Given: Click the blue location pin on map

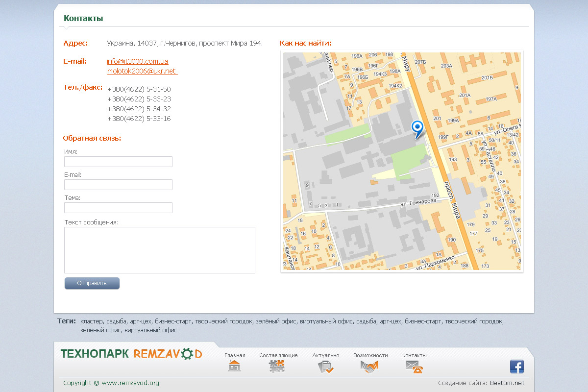Looking at the screenshot, I should tap(417, 129).
